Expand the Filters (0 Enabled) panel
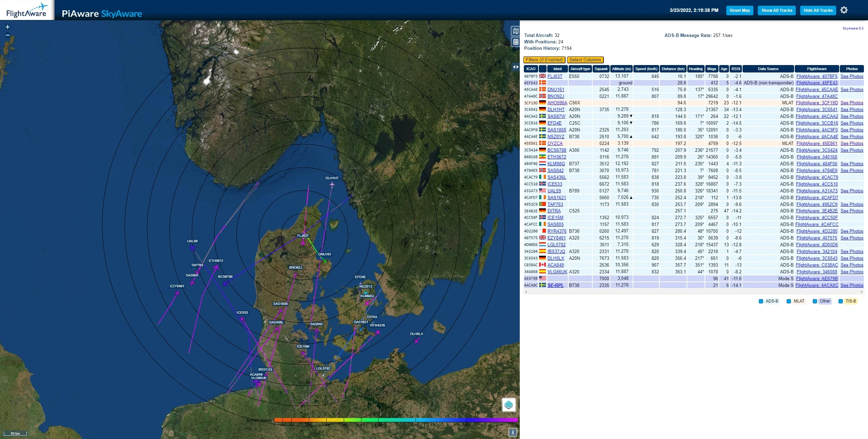 pos(544,60)
